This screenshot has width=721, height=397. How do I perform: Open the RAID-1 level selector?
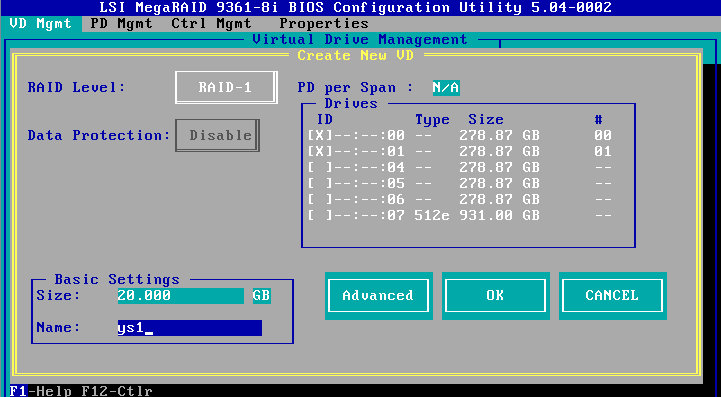pyautogui.click(x=226, y=87)
